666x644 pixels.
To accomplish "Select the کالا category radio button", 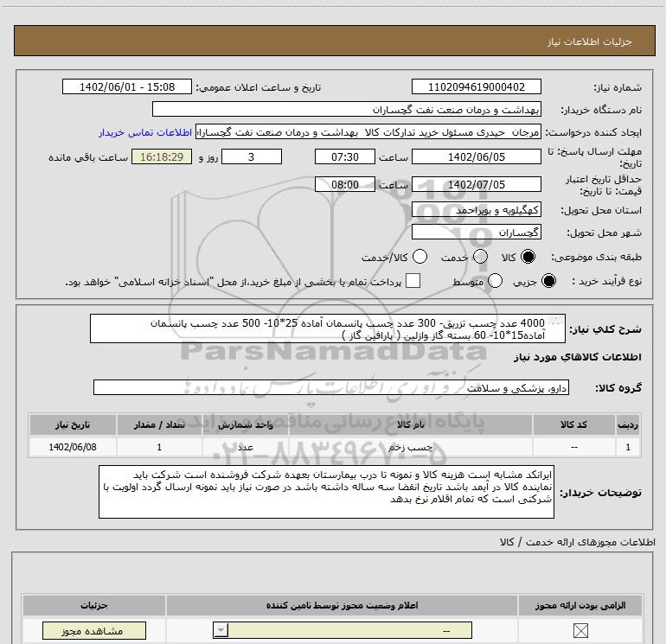I will (528, 257).
